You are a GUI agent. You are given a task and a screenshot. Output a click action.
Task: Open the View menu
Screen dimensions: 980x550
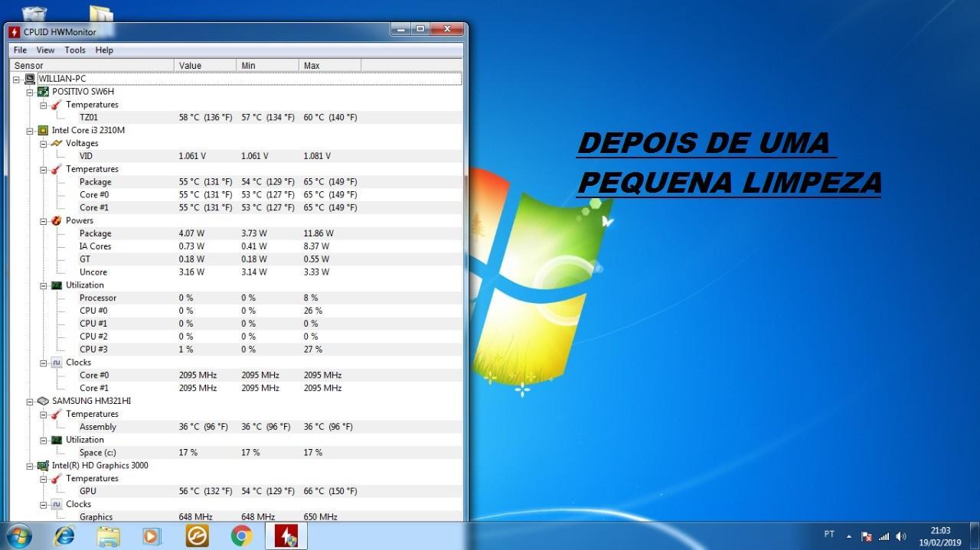click(45, 50)
